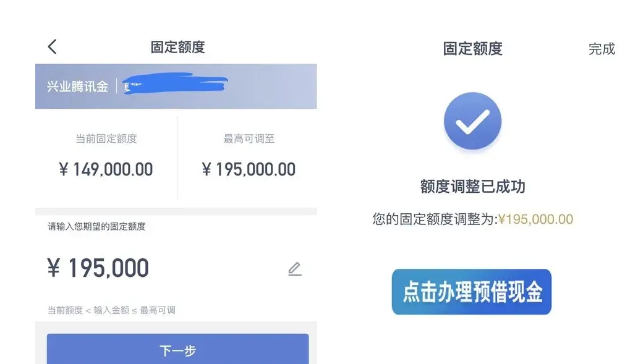Tap the ¥ 149,000.00 current limit value
The width and height of the screenshot is (630, 364).
tap(106, 169)
